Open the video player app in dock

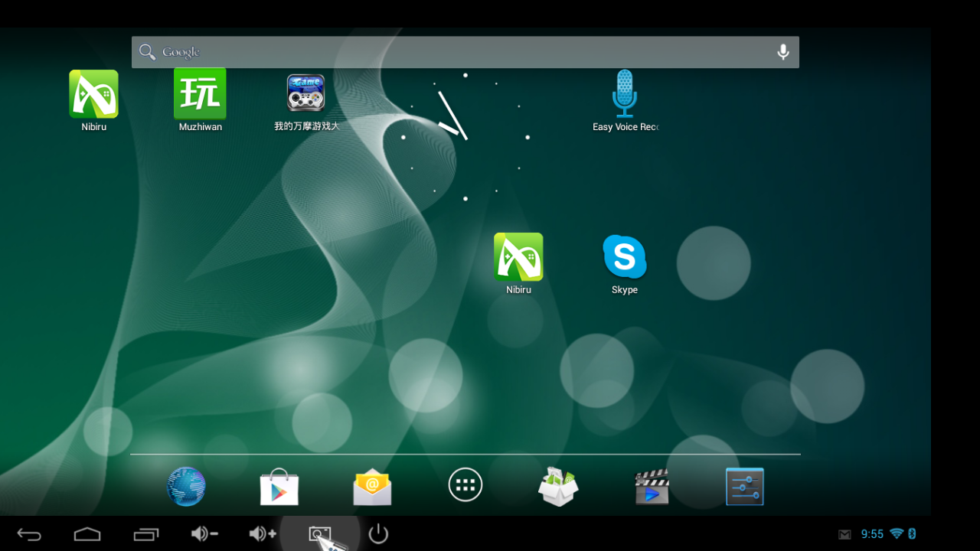coord(652,487)
